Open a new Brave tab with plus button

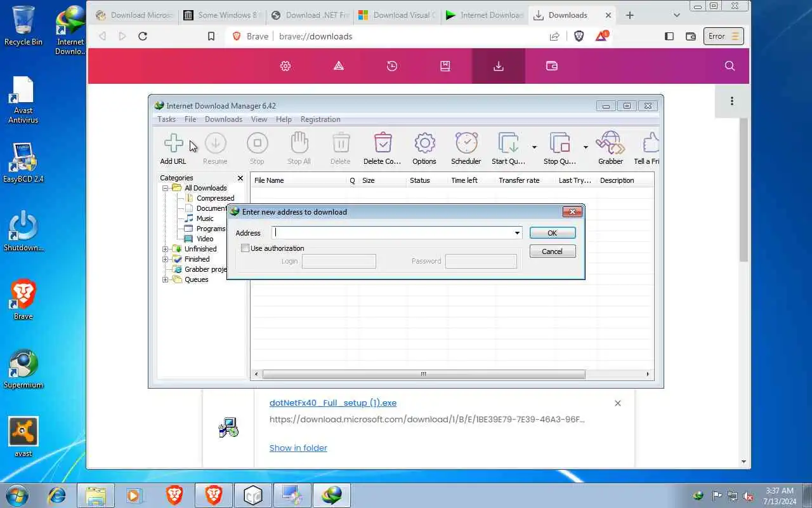tap(629, 15)
